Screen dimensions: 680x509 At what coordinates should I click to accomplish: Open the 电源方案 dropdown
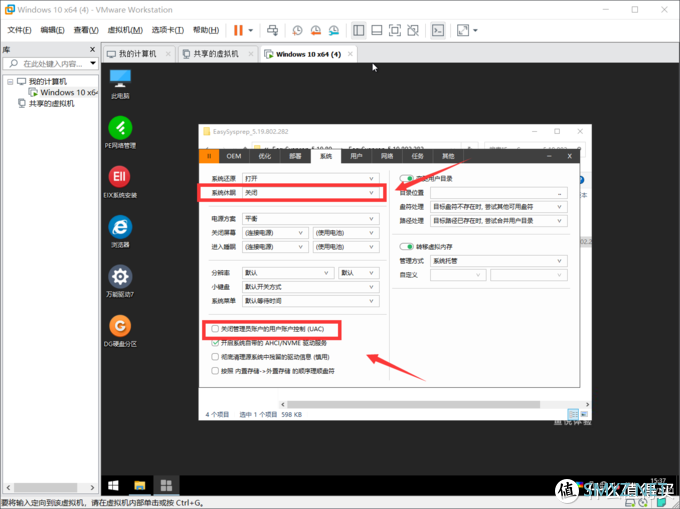(x=311, y=219)
